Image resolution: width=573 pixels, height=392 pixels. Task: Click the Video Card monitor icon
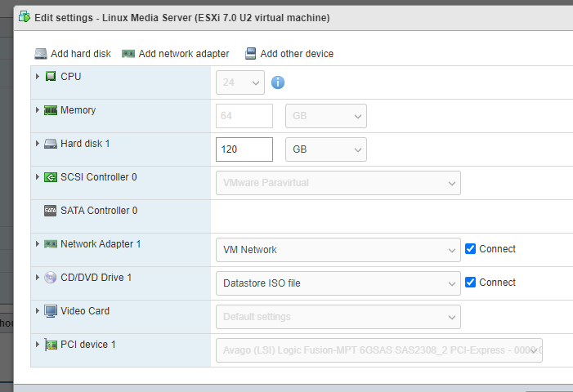51,311
